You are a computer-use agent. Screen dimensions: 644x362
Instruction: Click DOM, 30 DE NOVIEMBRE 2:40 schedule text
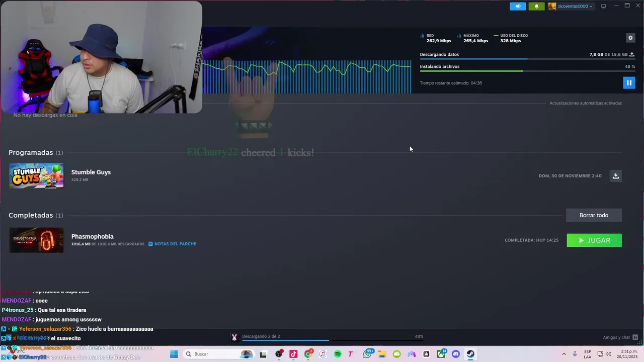pos(570,176)
